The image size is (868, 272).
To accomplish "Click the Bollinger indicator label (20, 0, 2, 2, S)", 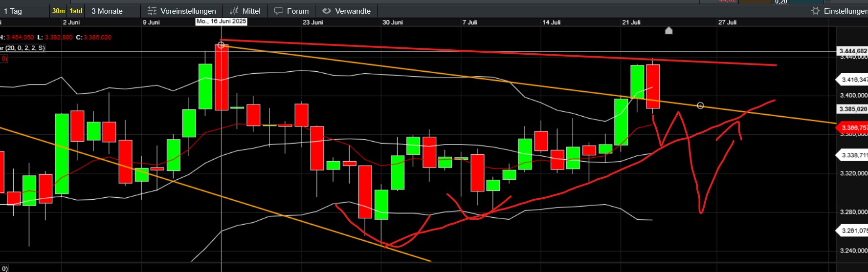I will pyautogui.click(x=22, y=48).
